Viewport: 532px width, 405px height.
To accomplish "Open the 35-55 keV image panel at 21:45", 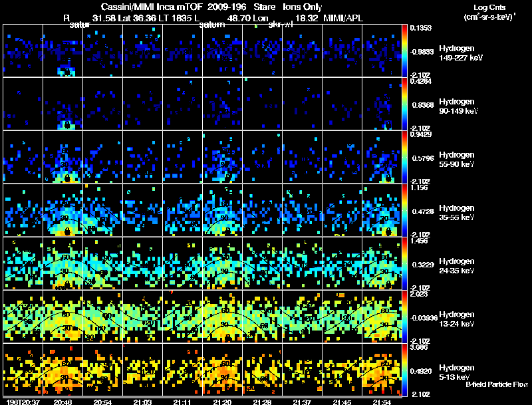I will click(342, 210).
